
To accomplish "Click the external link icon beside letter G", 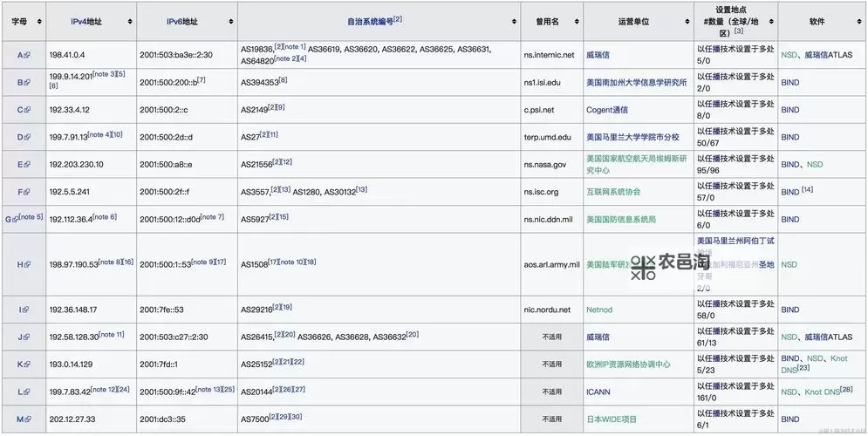I will point(16,220).
